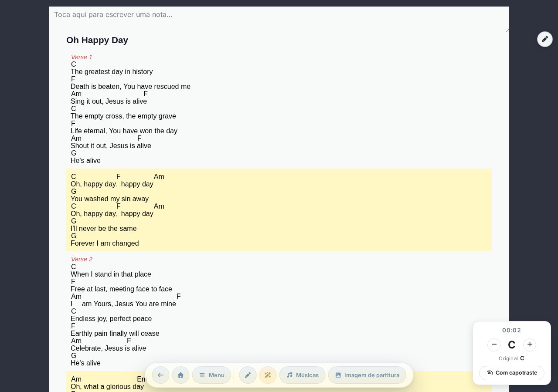
Task: Click the current key letter C in transpose panel
Action: [x=512, y=345]
